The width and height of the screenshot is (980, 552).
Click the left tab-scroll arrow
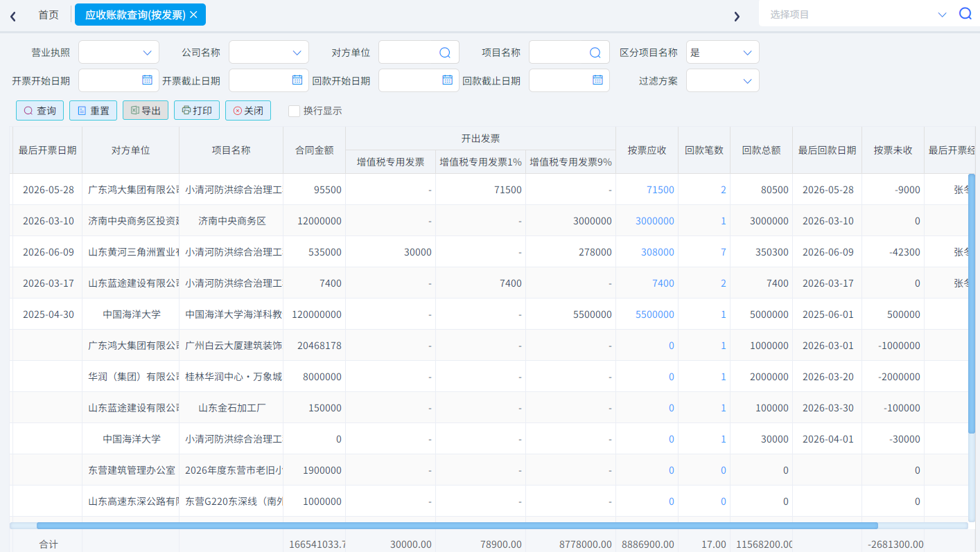[13, 16]
